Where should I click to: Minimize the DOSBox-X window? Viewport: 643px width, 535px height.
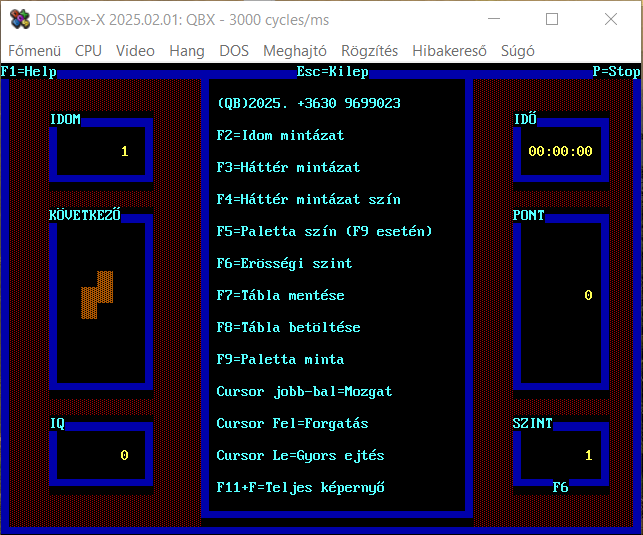coord(494,19)
